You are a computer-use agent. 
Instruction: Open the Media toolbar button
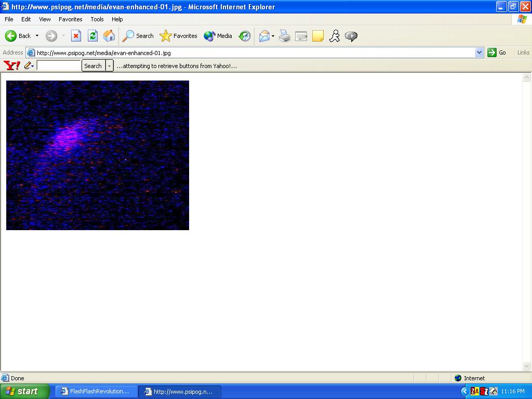pos(218,36)
